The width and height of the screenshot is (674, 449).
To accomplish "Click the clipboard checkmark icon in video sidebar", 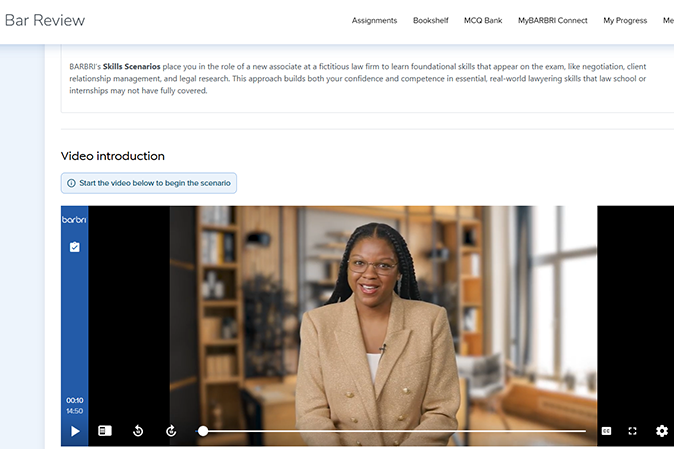I will coord(74,246).
